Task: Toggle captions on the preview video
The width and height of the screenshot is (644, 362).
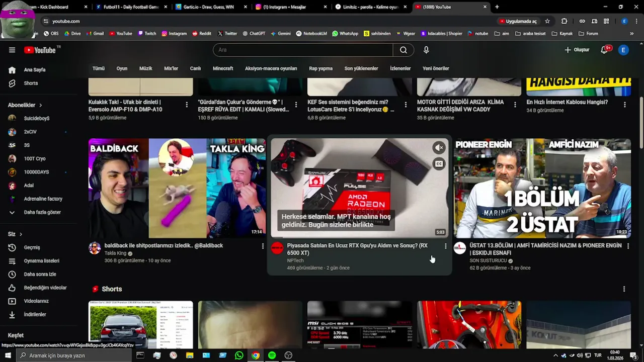Action: click(439, 163)
